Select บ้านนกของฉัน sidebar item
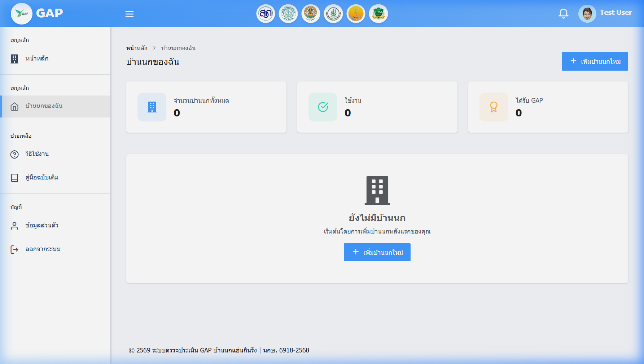This screenshot has width=644, height=364. pyautogui.click(x=55, y=106)
